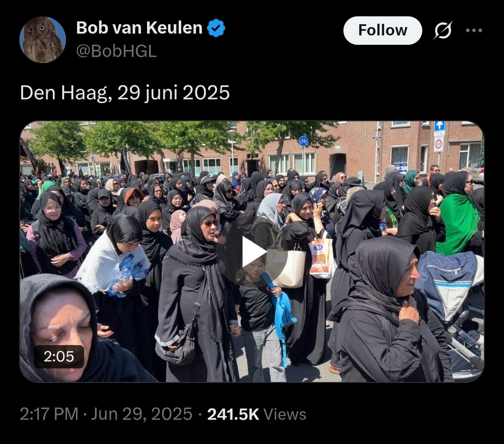Follow Bob van Keulen

(x=382, y=31)
